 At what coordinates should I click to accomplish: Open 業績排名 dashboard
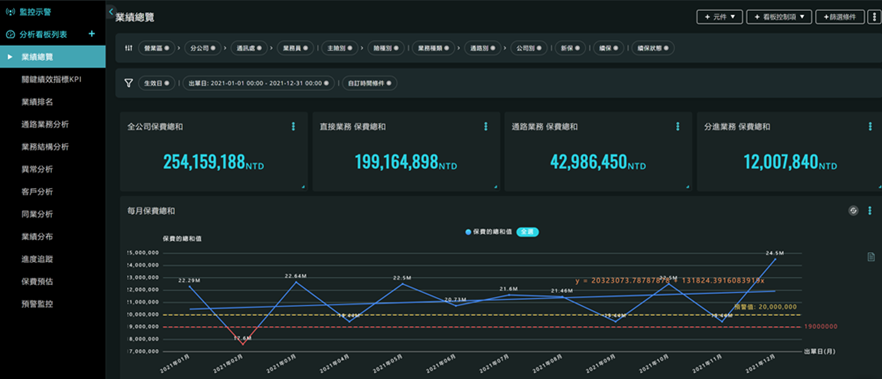pyautogui.click(x=37, y=102)
